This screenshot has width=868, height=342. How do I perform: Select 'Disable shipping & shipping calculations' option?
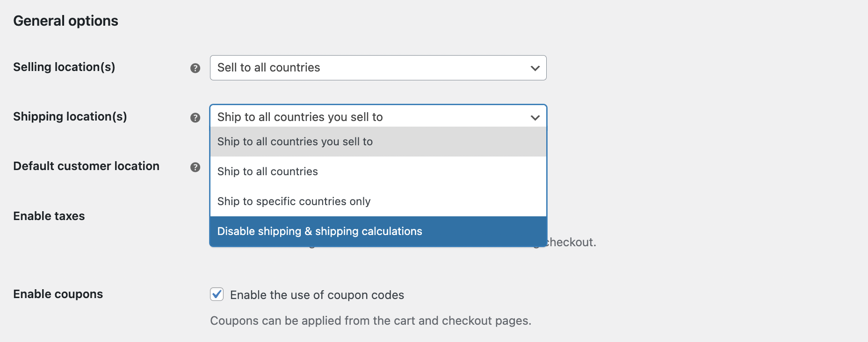[x=319, y=231]
